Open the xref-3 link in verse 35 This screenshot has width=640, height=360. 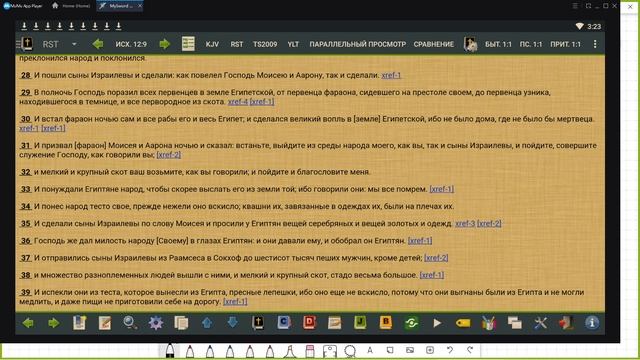tap(465, 223)
